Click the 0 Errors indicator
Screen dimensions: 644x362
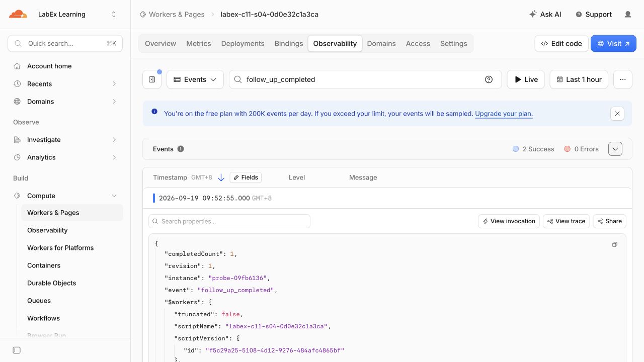[x=582, y=149]
